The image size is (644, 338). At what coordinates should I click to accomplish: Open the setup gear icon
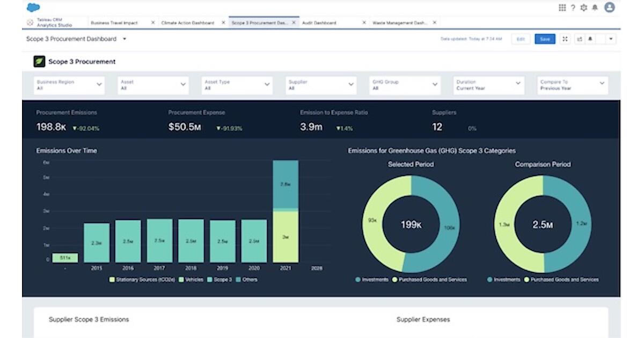[x=584, y=8]
